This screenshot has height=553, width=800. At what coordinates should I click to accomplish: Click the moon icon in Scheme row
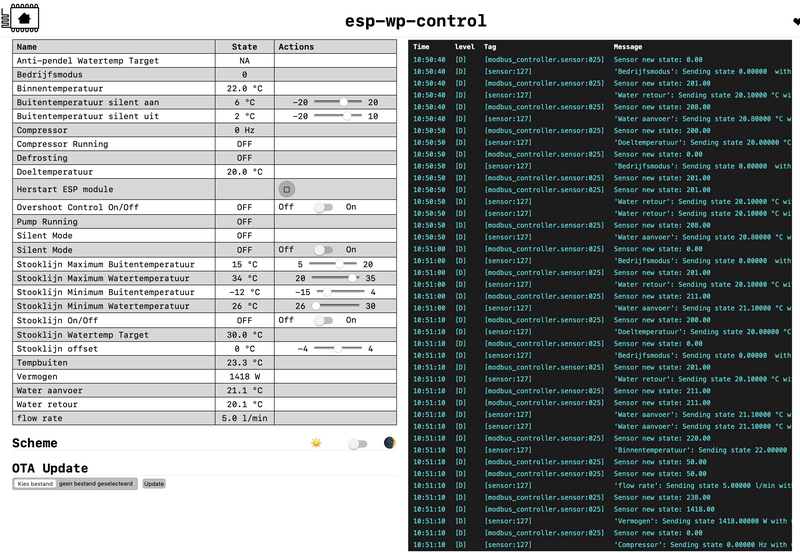point(390,443)
